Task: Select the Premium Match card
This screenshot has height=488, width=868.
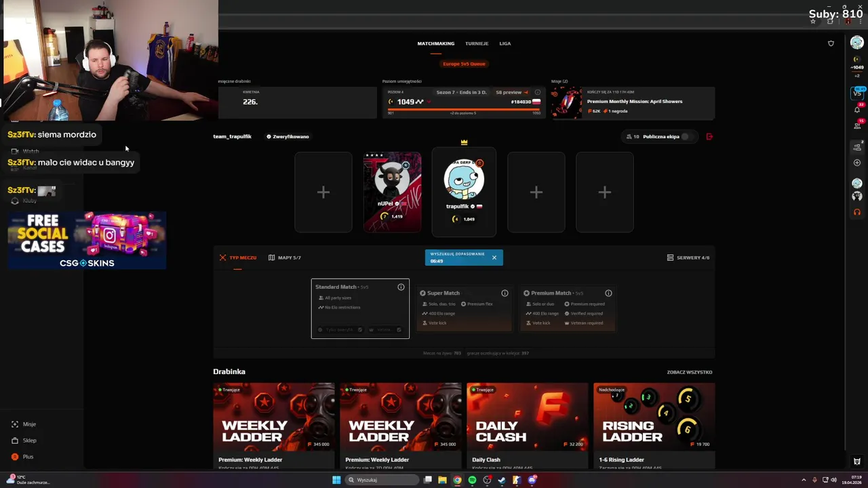Action: [568, 309]
